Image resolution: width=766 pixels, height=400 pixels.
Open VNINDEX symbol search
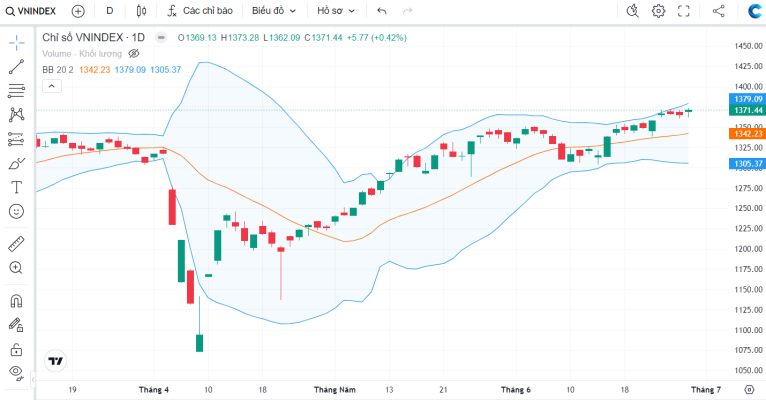click(31, 11)
